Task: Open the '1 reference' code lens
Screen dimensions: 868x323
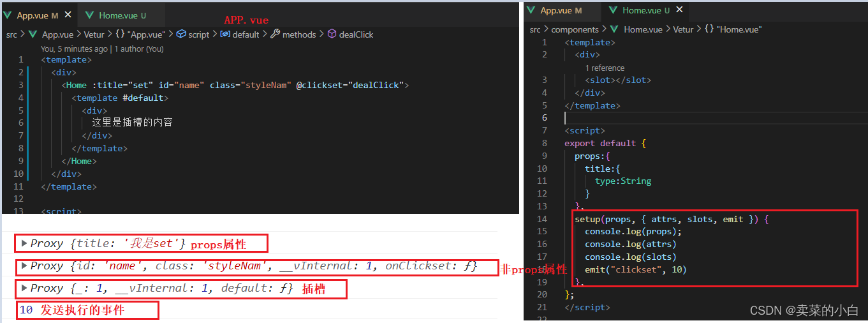Action: coord(605,68)
